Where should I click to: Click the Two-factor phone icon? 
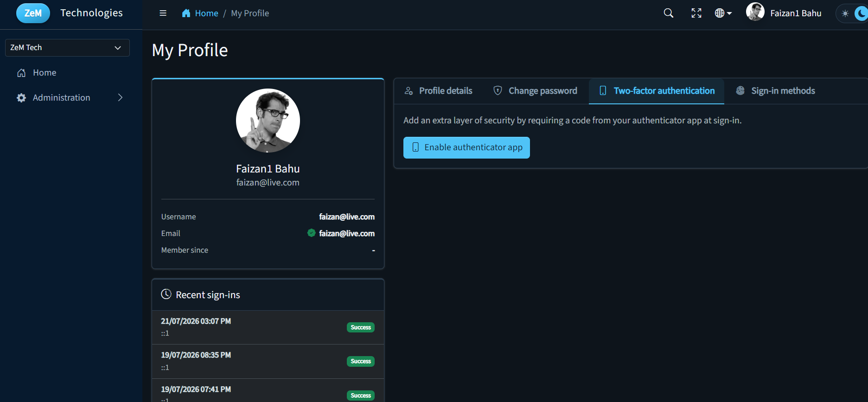603,90
